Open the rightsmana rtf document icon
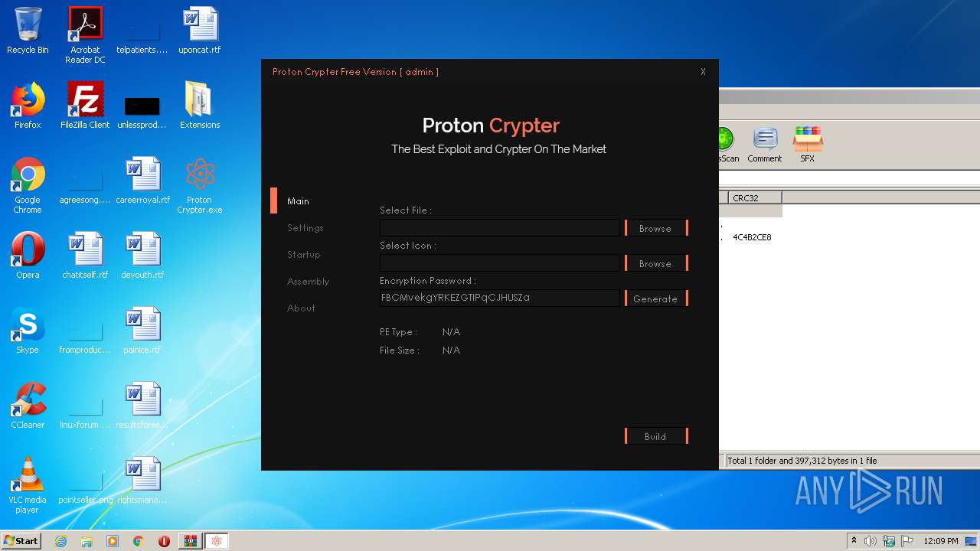980x551 pixels. (142, 481)
